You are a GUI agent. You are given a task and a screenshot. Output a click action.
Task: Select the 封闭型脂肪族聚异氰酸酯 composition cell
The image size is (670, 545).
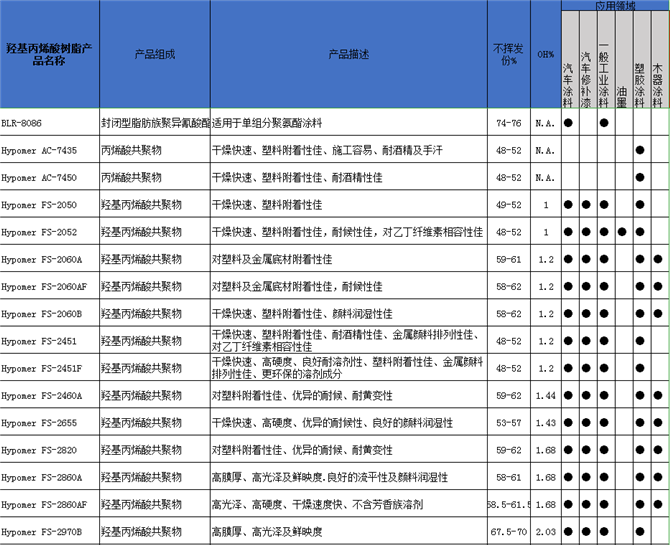coord(155,123)
